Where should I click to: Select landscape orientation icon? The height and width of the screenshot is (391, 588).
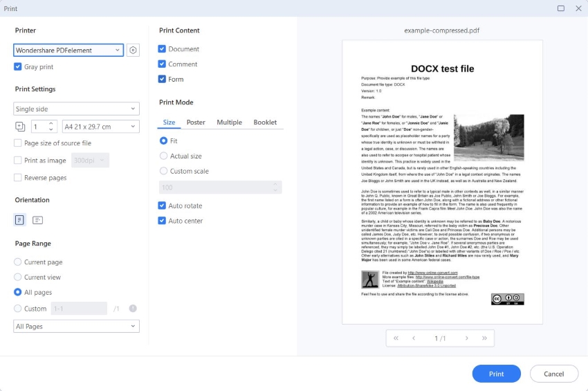click(x=37, y=220)
